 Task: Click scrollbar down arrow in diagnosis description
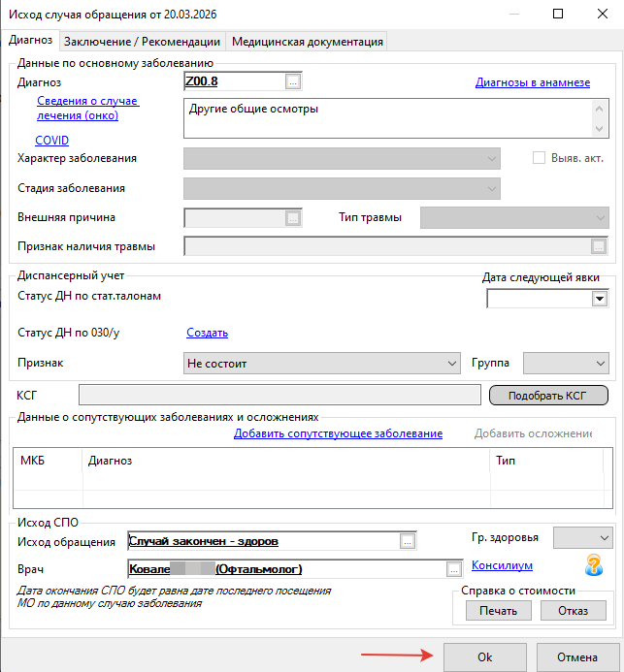599,129
